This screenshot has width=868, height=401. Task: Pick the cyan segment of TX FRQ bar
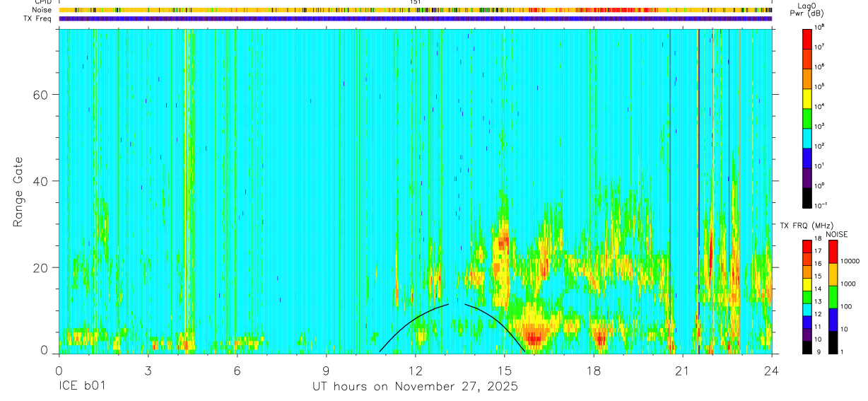point(807,310)
